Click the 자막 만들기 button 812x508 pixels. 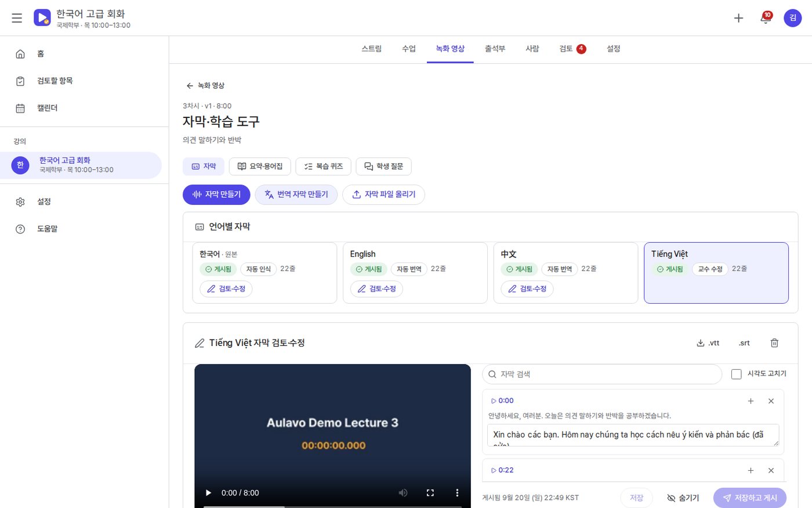216,194
